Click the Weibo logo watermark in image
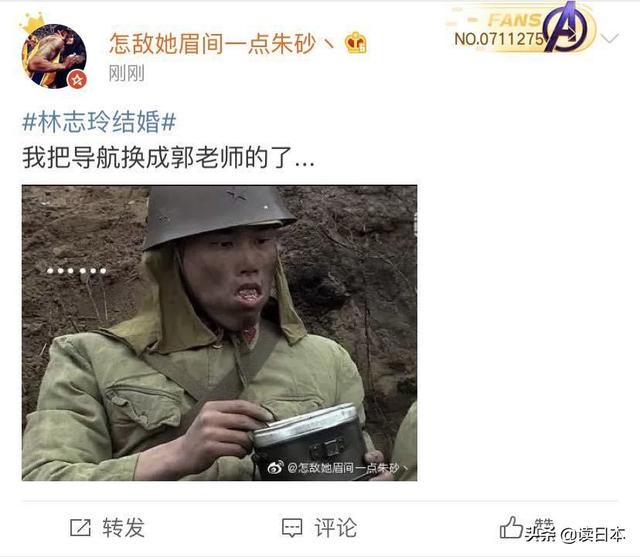 (x=276, y=468)
